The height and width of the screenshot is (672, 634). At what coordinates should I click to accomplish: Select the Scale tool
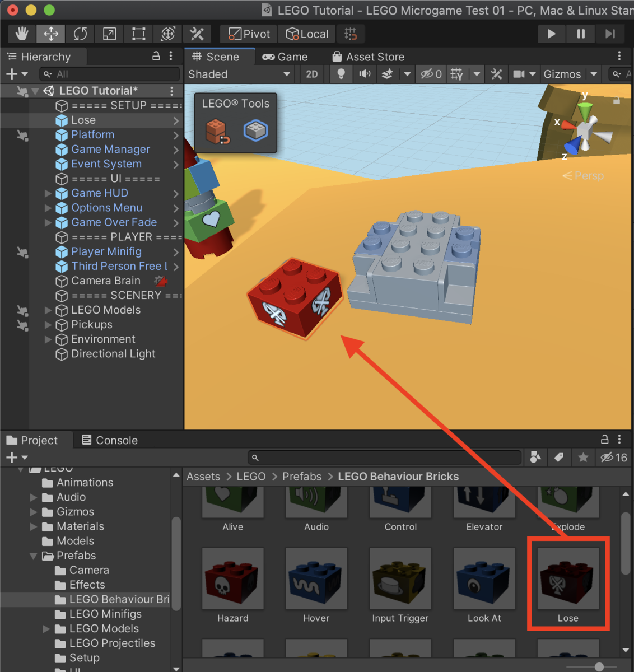(109, 34)
